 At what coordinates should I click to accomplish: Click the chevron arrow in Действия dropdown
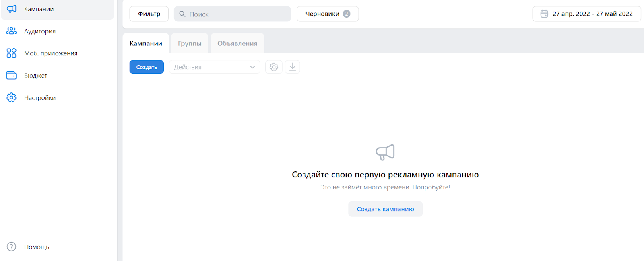coord(252,67)
